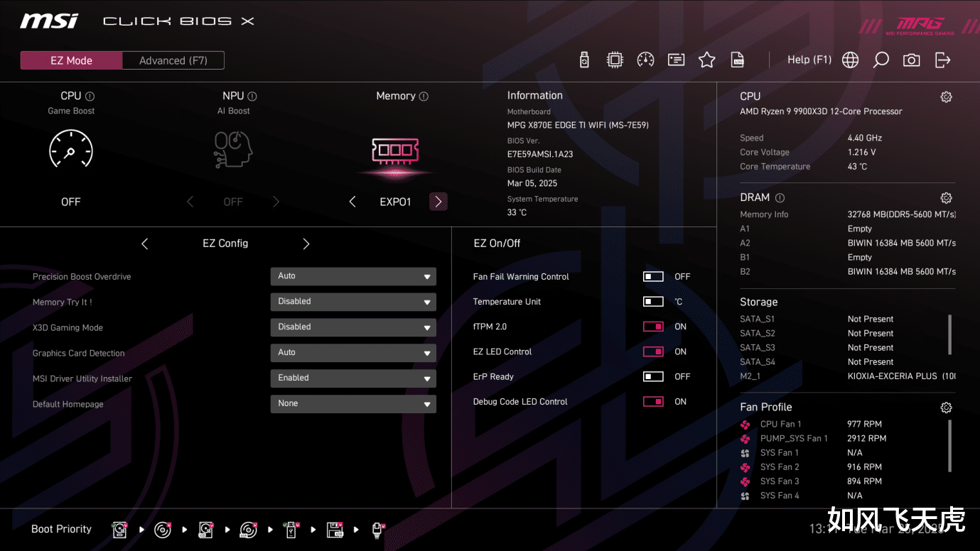Open search with magnifier icon
This screenshot has width=980, height=551.
point(881,60)
